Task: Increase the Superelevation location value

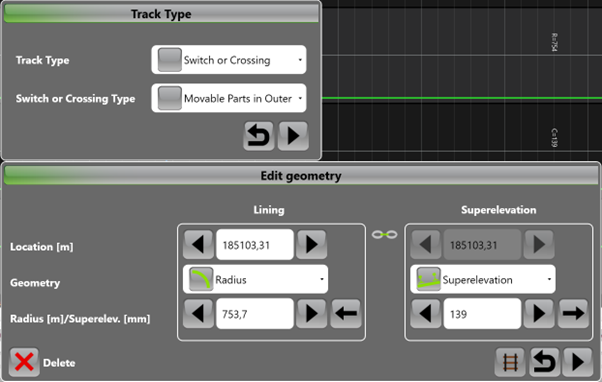Action: pos(539,245)
